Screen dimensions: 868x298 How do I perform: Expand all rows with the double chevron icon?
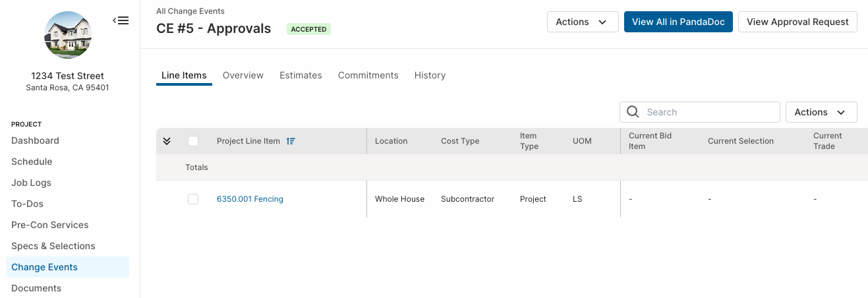pos(167,141)
